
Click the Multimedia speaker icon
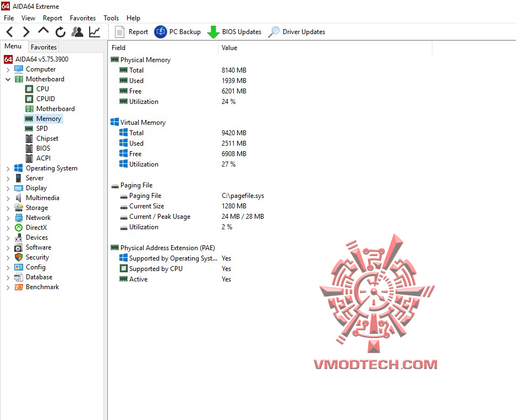click(19, 198)
